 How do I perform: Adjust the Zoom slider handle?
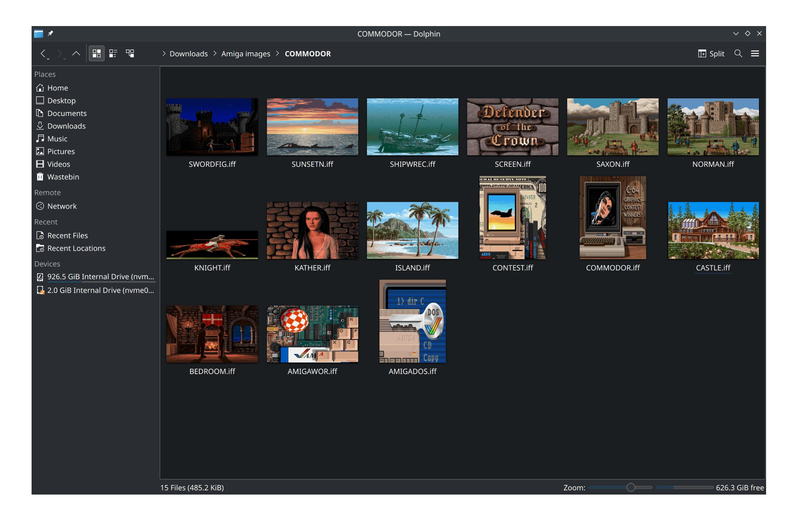630,487
